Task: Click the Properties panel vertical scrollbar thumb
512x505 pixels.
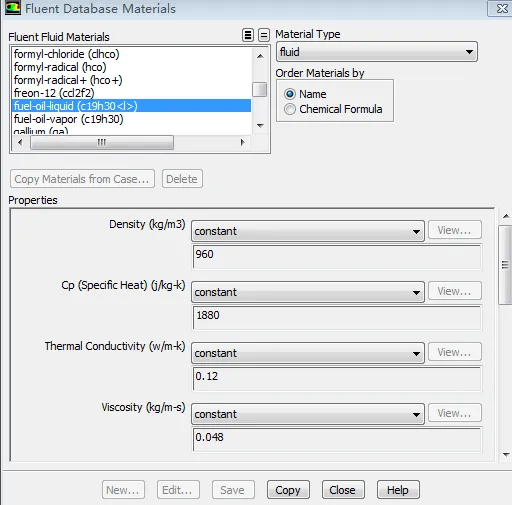Action: [x=505, y=265]
